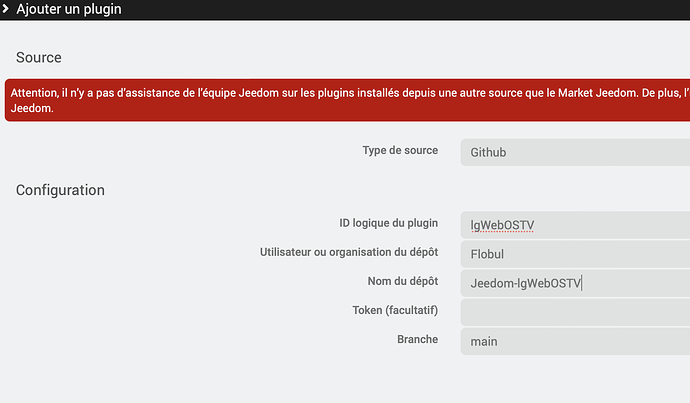
Task: Click the red Attention warning banner
Action: [347, 100]
